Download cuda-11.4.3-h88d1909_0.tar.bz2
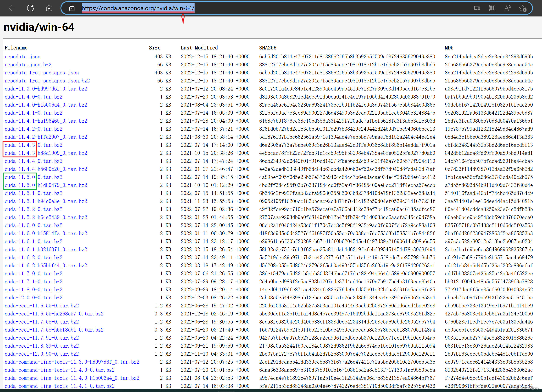 pyautogui.click(x=46, y=153)
